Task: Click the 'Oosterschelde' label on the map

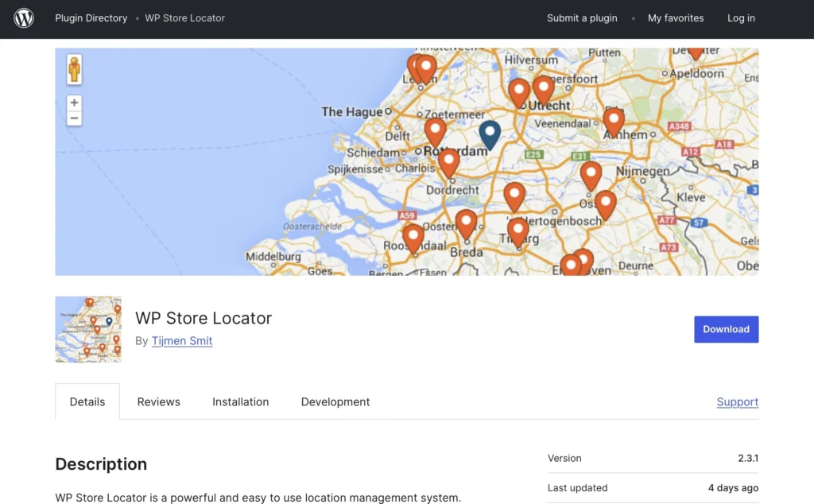Action: pos(312,227)
